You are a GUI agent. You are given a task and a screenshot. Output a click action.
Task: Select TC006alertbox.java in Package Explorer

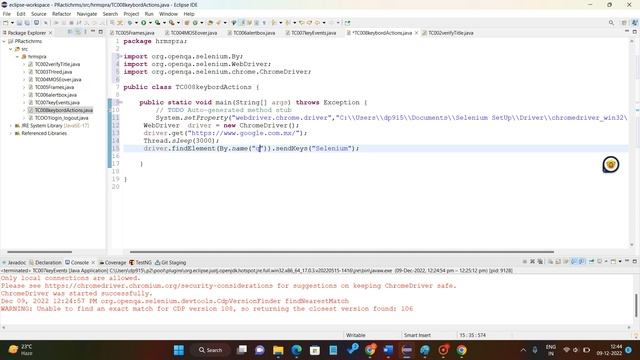click(x=56, y=95)
